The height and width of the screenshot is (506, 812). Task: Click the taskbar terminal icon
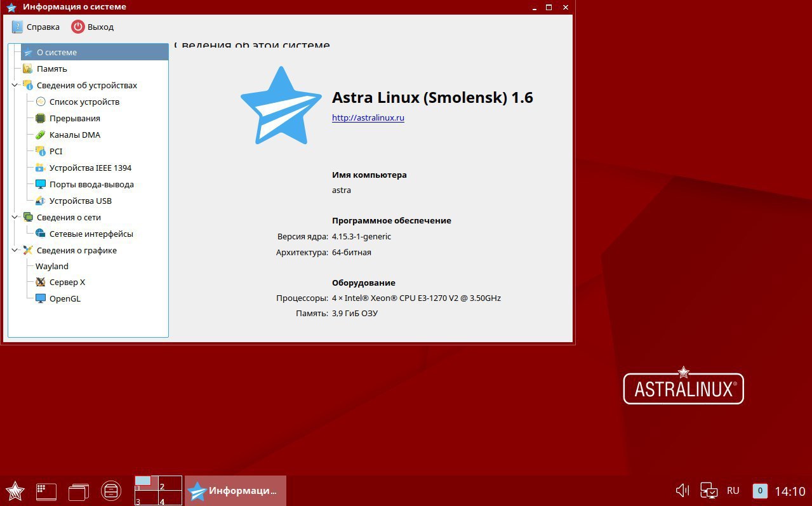pyautogui.click(x=46, y=491)
